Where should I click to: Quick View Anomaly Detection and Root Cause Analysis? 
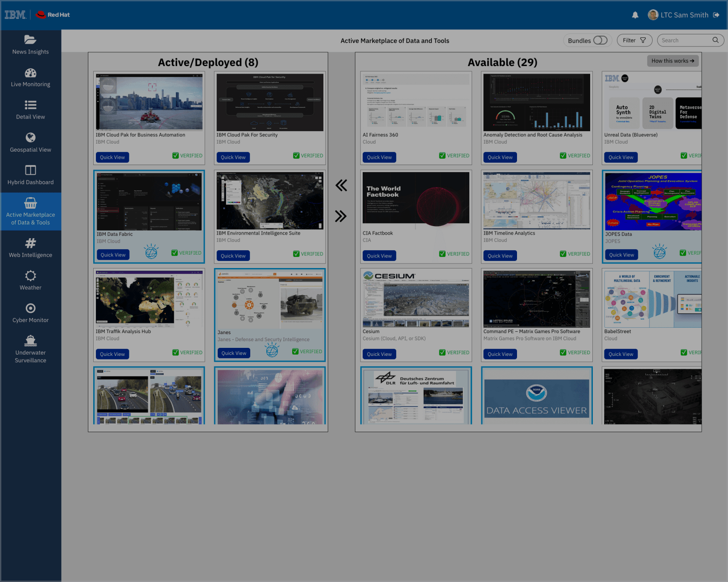click(x=500, y=157)
